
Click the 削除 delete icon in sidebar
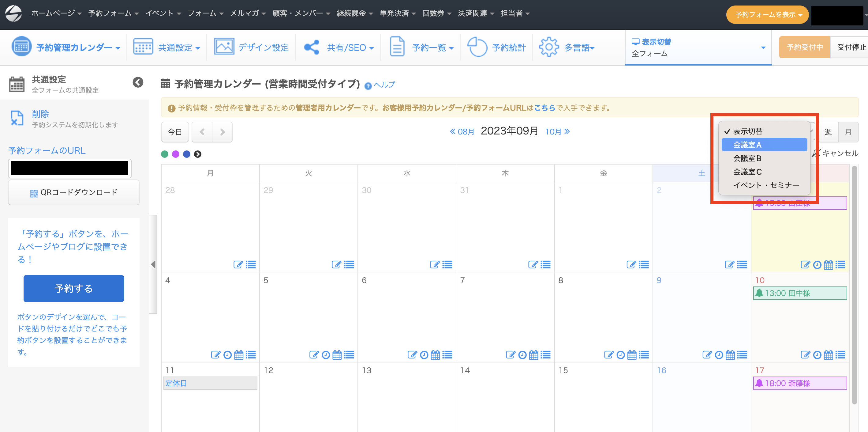tap(17, 118)
